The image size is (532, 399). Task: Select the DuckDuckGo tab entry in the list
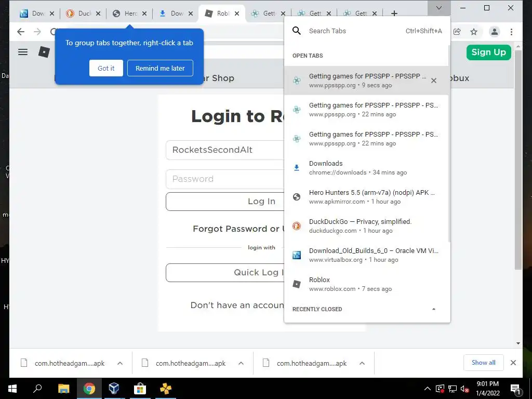click(366, 226)
